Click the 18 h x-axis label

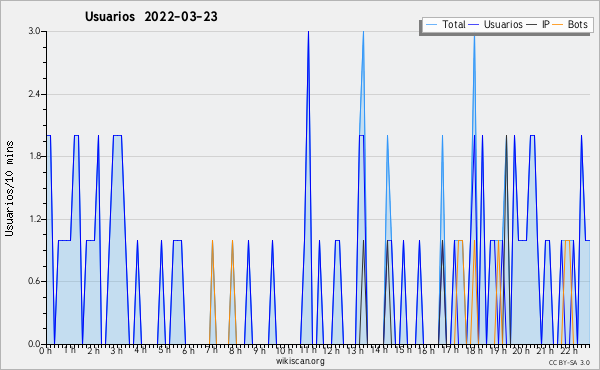point(474,351)
